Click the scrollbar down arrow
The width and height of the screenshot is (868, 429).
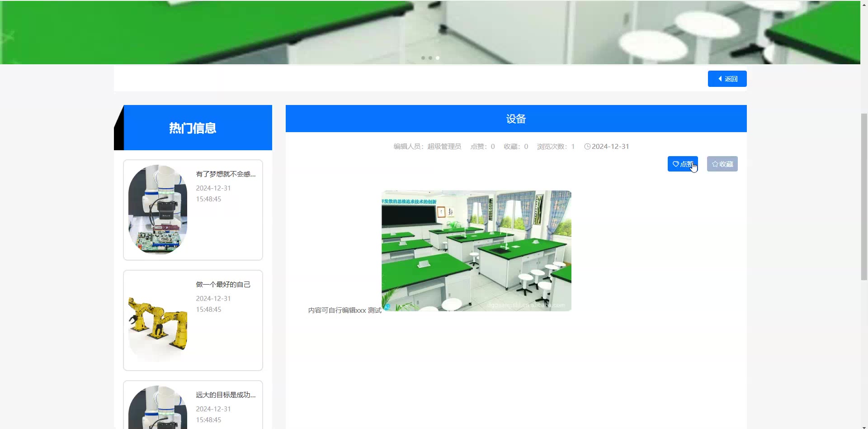coord(864,426)
